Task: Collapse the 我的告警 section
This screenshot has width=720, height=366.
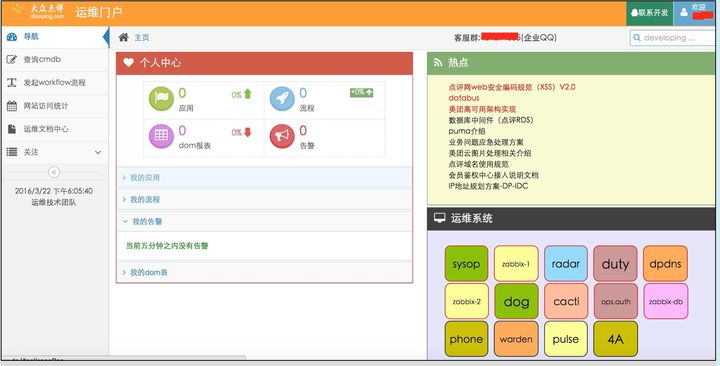Action: [x=264, y=221]
